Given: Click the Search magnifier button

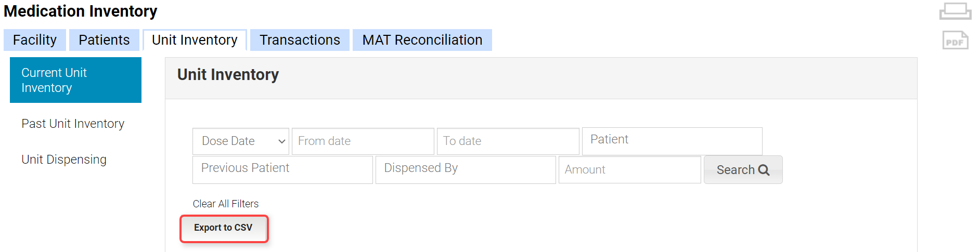Looking at the screenshot, I should tap(743, 170).
